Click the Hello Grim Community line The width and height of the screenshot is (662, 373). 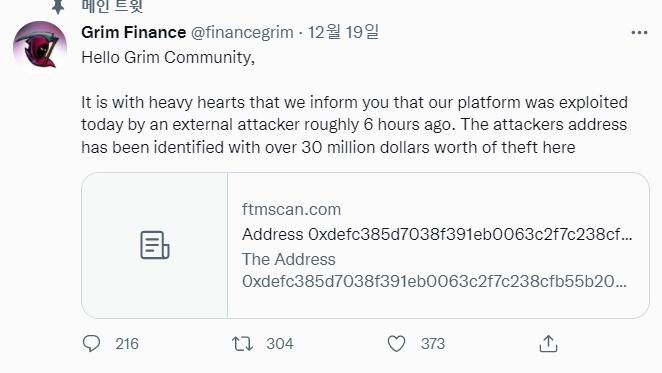[168, 57]
